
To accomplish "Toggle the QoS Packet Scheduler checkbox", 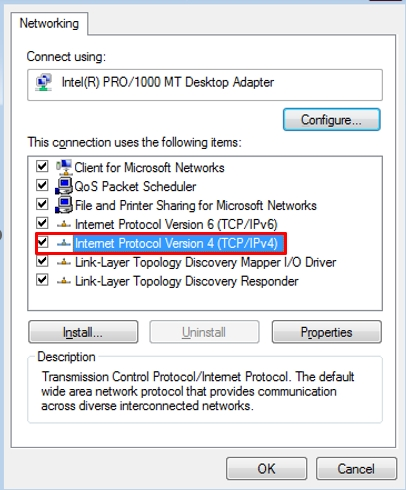I will pyautogui.click(x=42, y=185).
